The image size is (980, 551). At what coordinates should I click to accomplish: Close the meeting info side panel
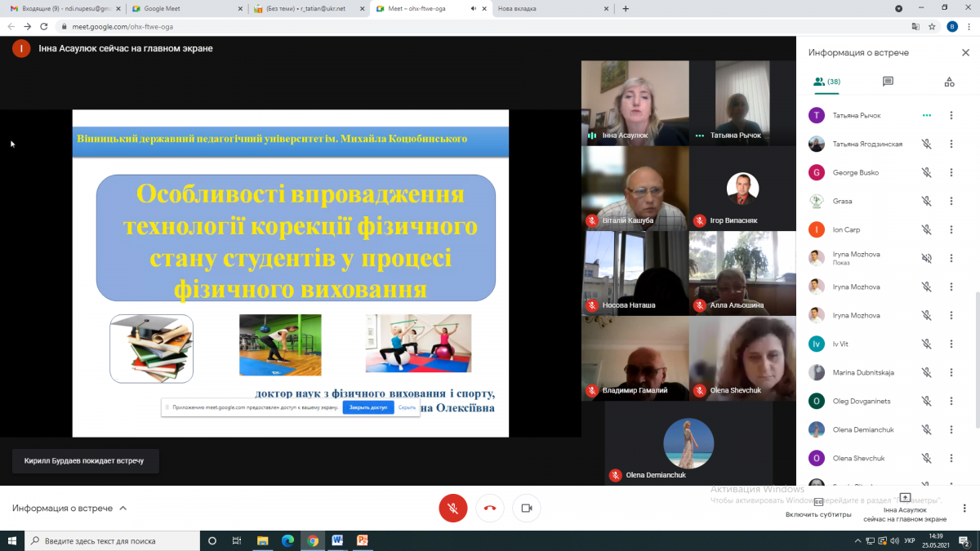coord(965,52)
